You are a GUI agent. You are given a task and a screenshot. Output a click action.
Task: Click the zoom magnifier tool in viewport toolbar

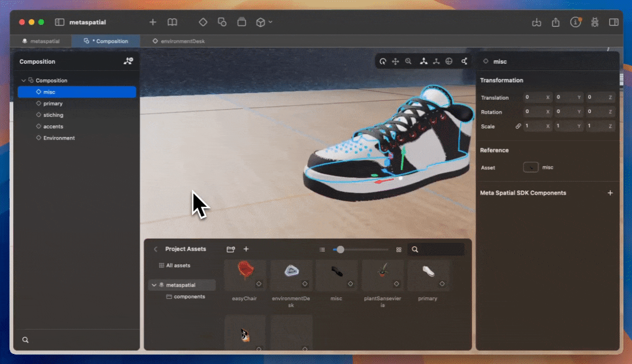408,62
